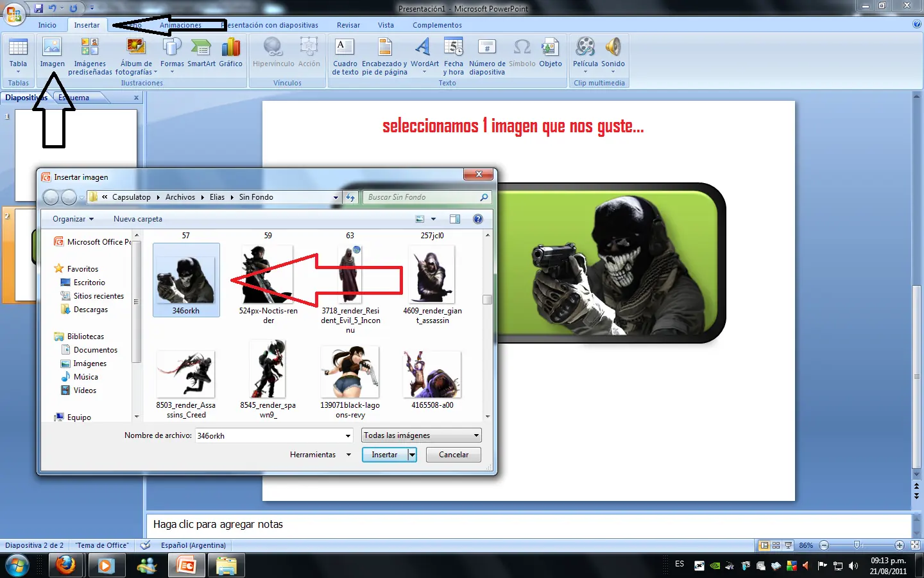Open Encabezado y pie de página
The image size is (924, 578).
pos(384,56)
